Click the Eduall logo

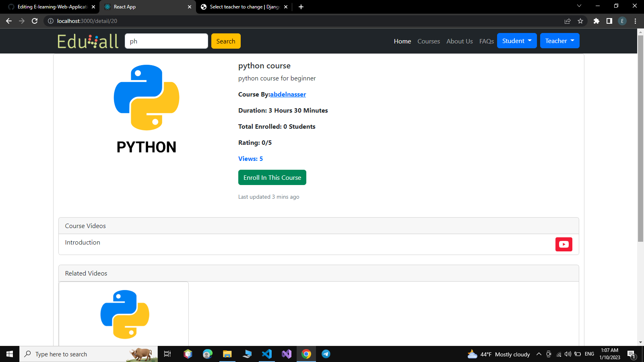88,41
